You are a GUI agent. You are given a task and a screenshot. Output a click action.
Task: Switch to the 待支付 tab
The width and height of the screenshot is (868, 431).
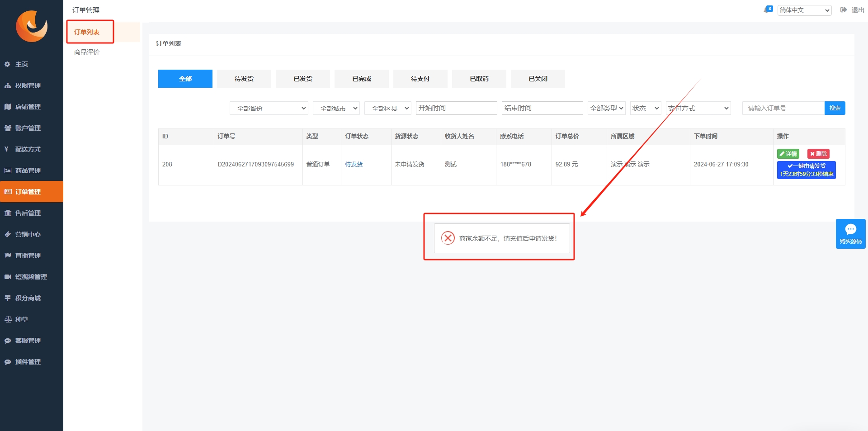tap(420, 79)
